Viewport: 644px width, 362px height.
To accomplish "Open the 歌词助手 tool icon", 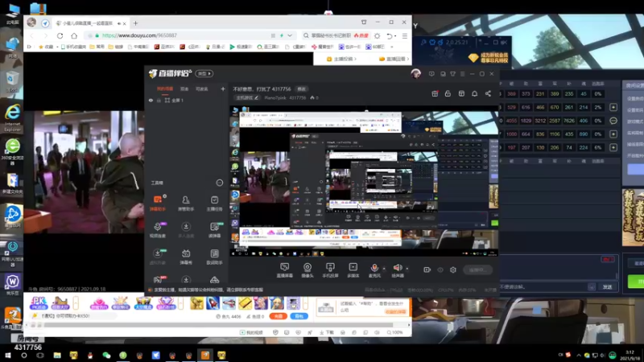I will 214,257.
